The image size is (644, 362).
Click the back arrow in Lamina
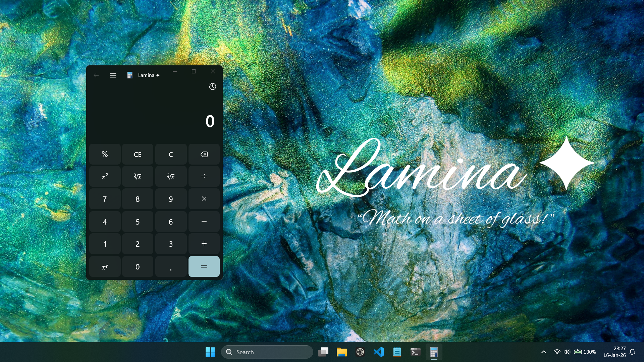point(96,75)
